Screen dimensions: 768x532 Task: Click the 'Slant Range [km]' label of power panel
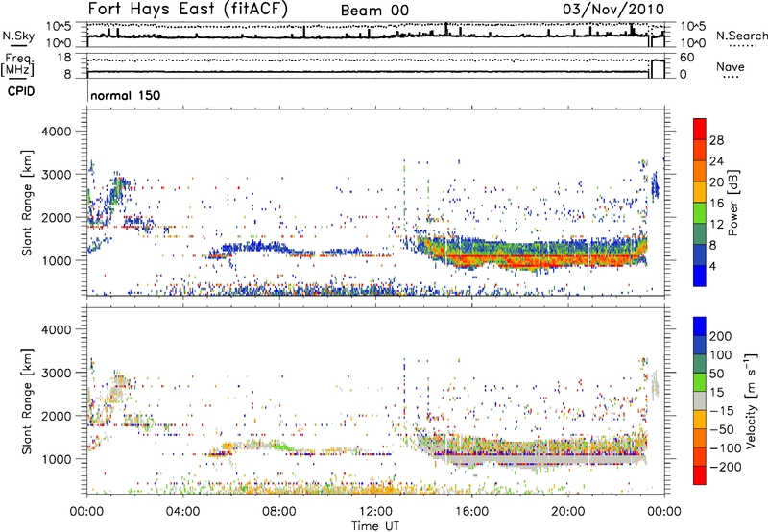(x=27, y=203)
